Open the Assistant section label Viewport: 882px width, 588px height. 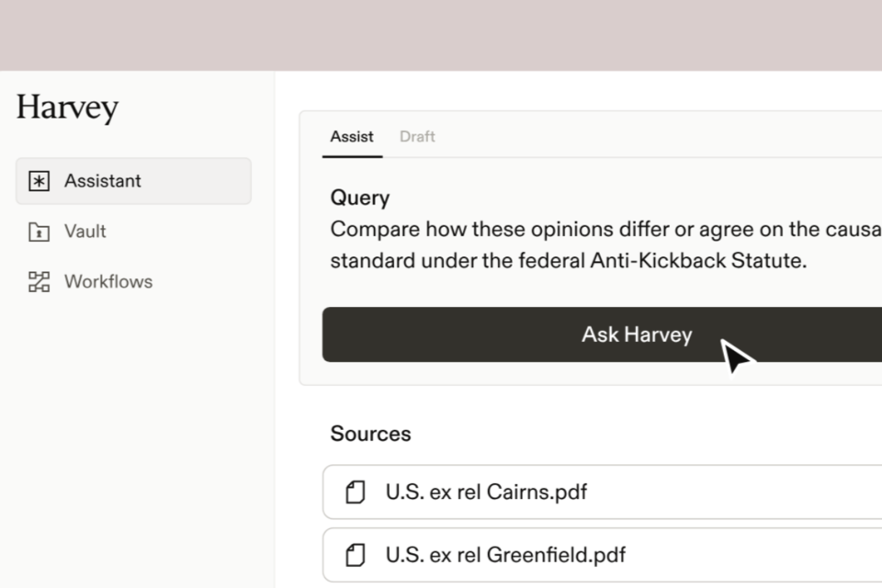[103, 181]
